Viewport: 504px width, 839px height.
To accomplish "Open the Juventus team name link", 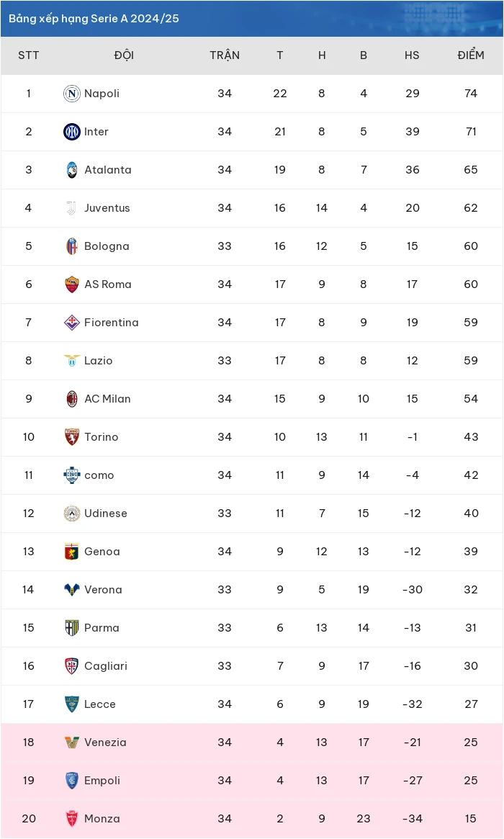I will coord(107,208).
